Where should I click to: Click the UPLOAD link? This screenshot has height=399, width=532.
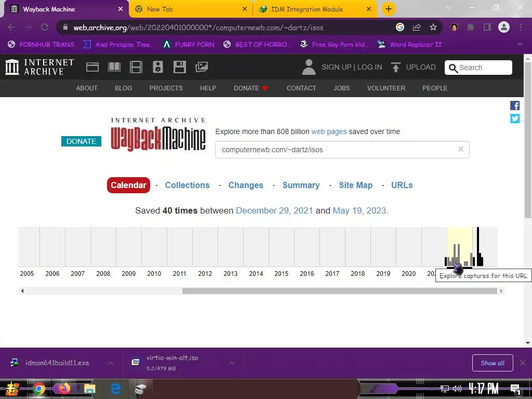[x=421, y=67]
